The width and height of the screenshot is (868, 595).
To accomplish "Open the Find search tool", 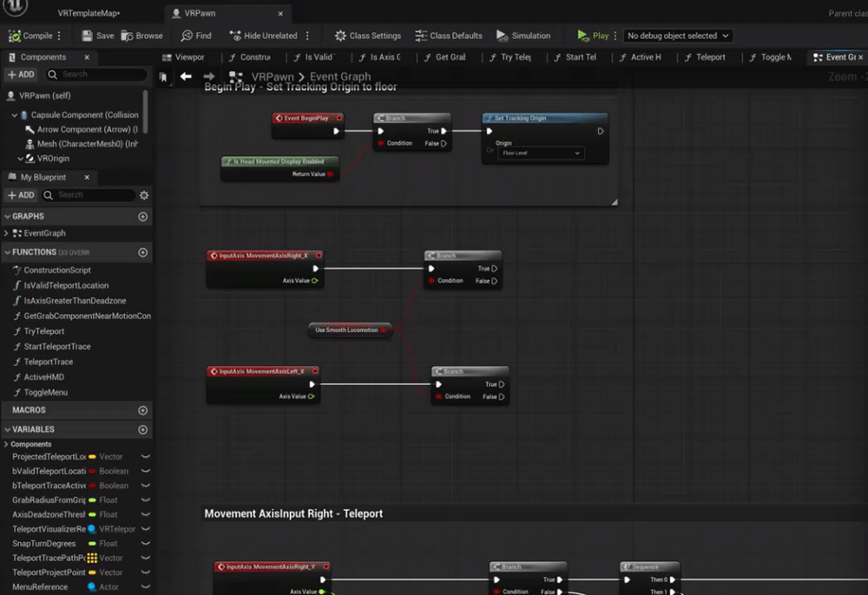I will [x=196, y=36].
